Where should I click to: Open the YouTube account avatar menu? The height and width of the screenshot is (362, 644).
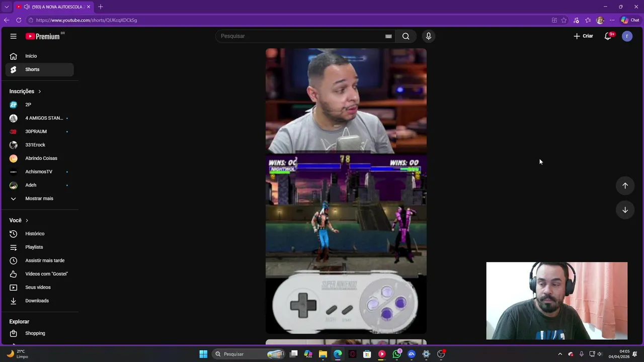pos(627,36)
